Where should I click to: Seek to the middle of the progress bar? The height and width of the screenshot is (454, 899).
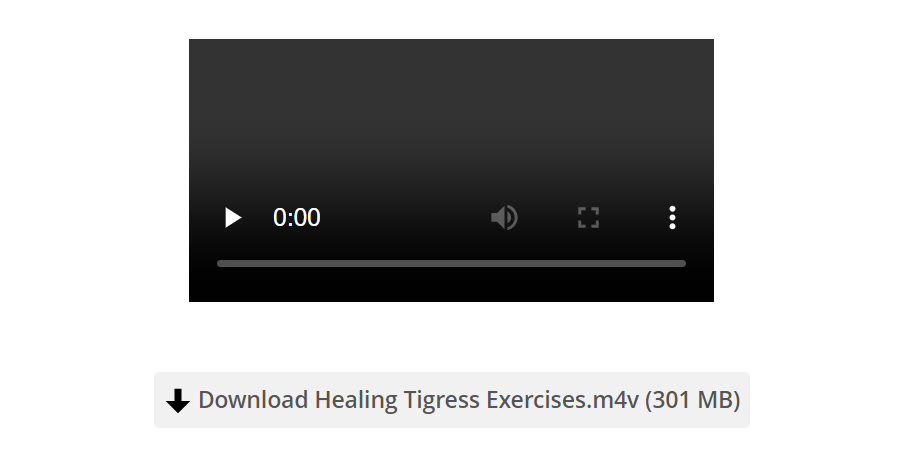[451, 264]
